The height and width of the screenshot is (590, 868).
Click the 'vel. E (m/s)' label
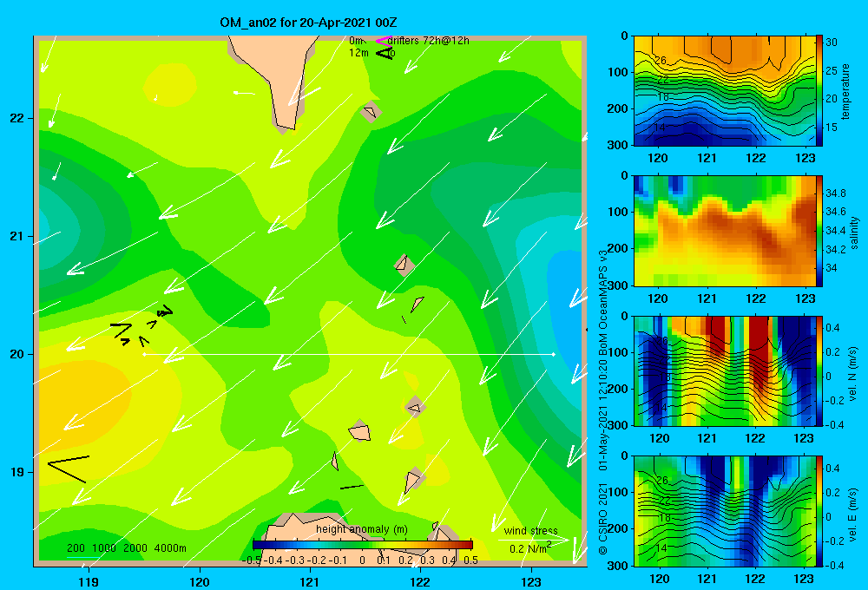pyautogui.click(x=853, y=514)
